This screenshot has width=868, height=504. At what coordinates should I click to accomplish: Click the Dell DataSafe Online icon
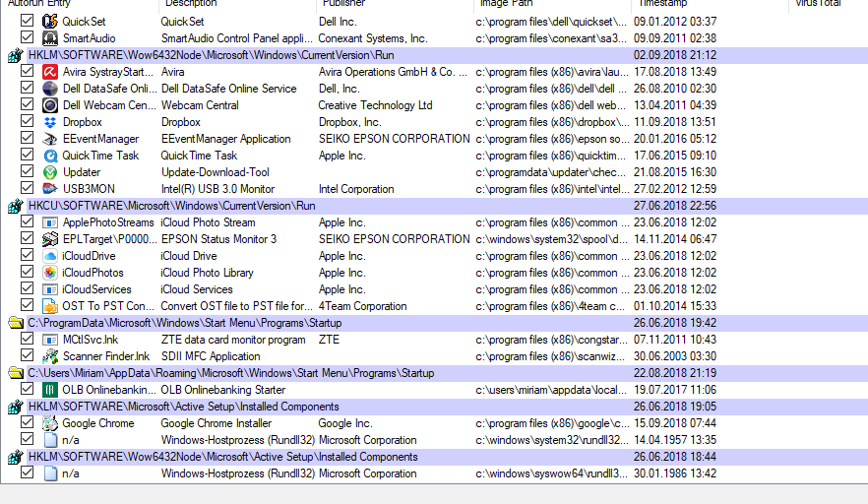pos(50,89)
